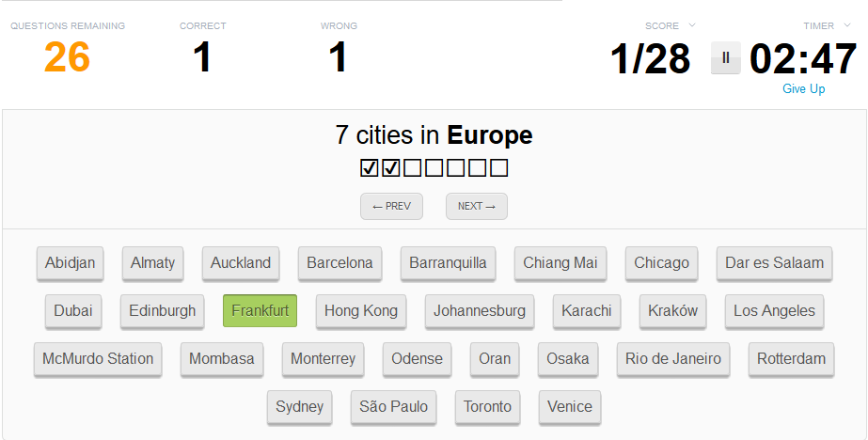Pick the Edinburgh answer tile

[162, 311]
